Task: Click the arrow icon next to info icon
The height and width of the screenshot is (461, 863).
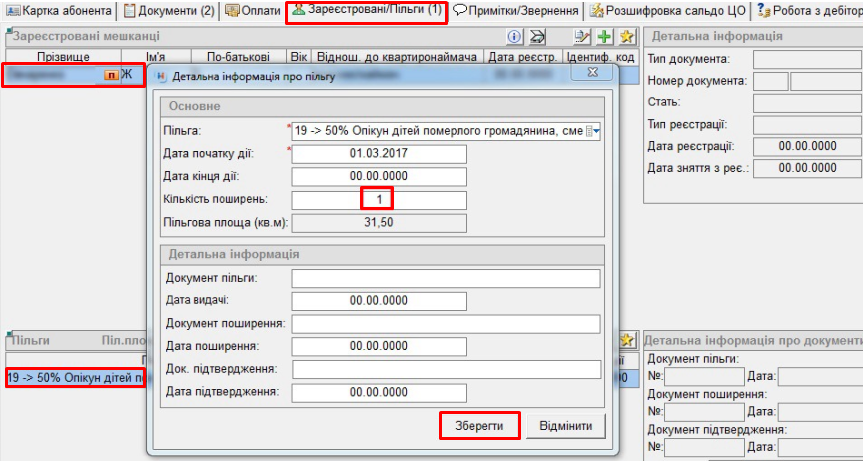Action: [537, 37]
